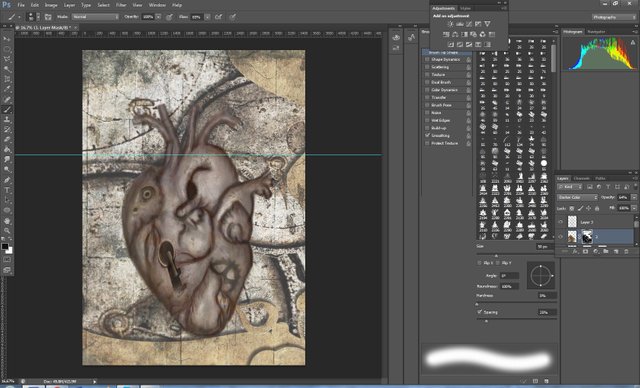Enable Shape Dynamics checkbox

(x=427, y=60)
